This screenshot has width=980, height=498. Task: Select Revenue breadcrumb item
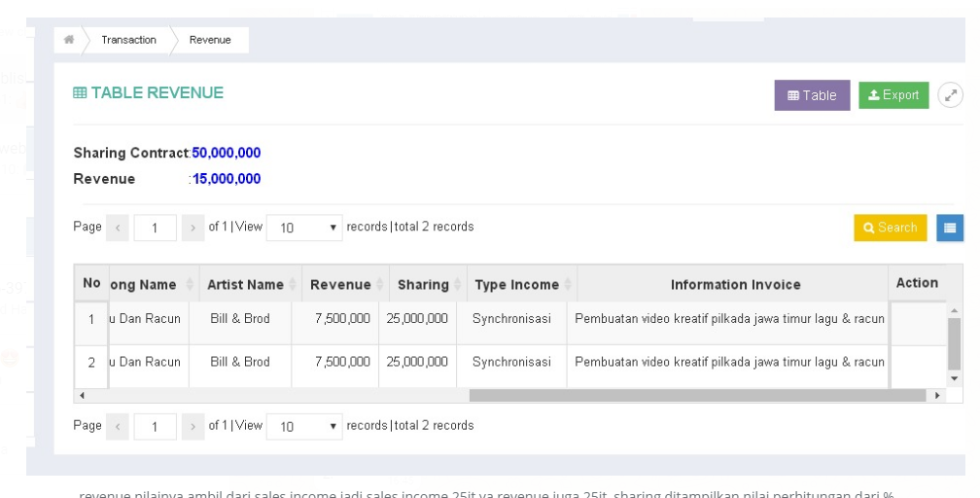pos(210,40)
